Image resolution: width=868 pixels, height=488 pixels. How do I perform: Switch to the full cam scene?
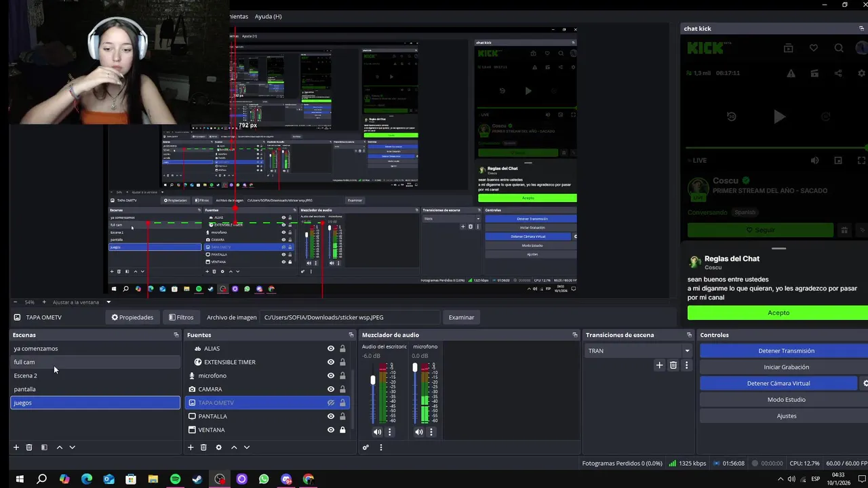95,362
